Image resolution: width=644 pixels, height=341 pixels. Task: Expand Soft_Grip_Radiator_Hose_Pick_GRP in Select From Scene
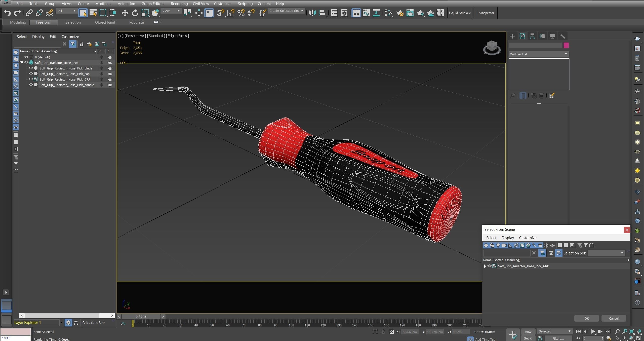tap(485, 266)
